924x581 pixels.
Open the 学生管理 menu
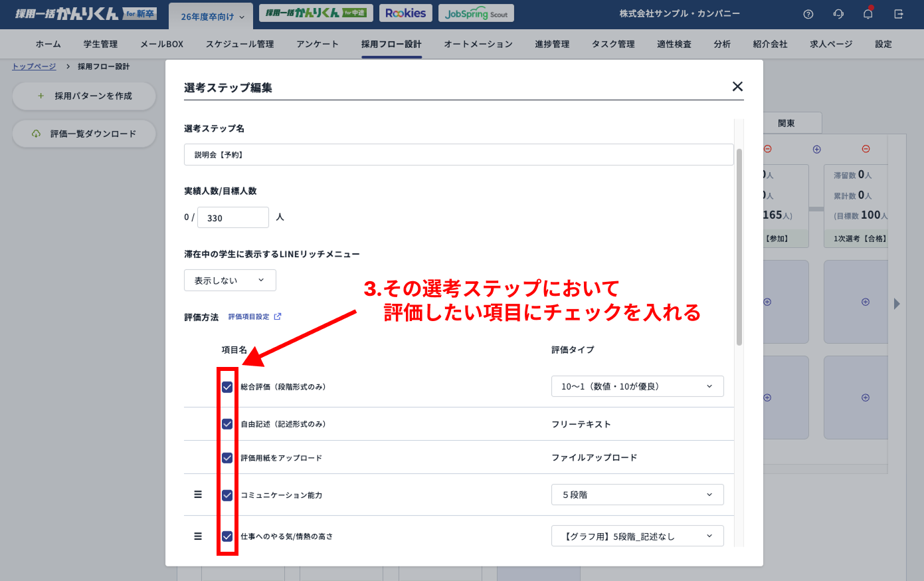click(x=100, y=44)
